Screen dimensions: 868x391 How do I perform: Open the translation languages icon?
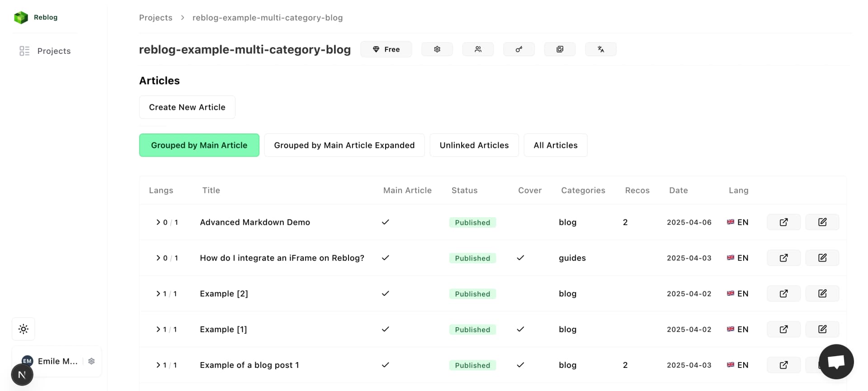[x=600, y=49]
